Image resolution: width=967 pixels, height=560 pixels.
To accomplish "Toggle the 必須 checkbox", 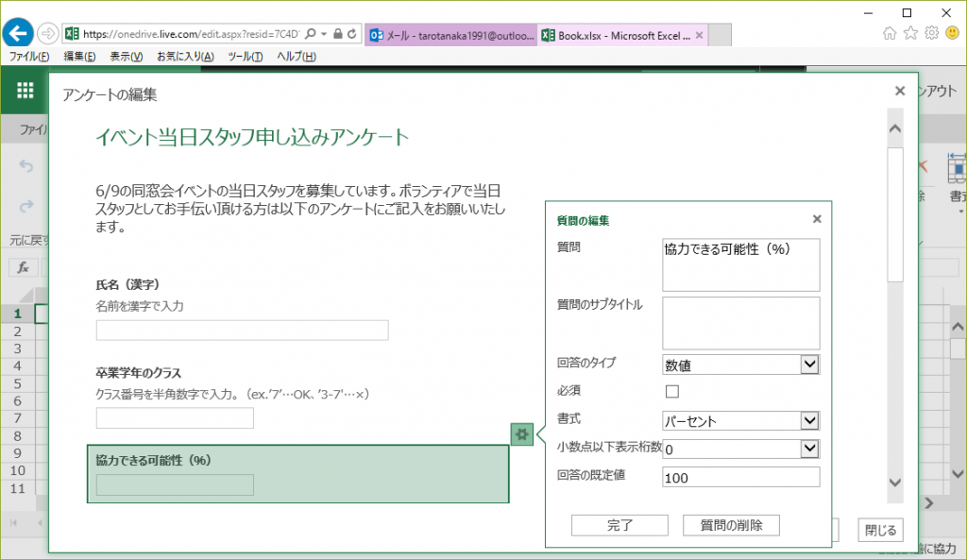I will click(672, 391).
